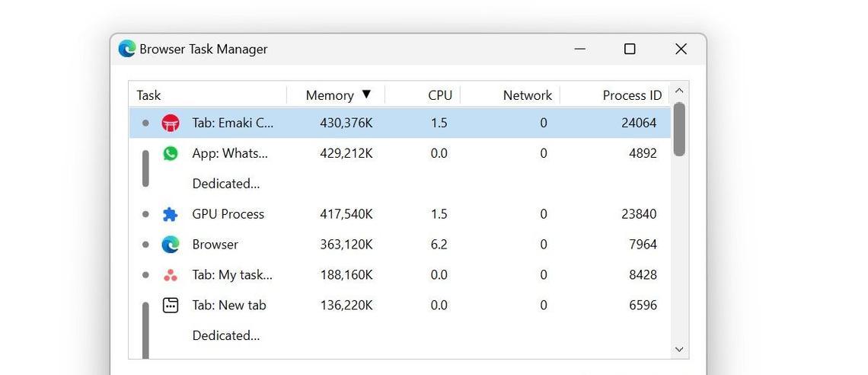Select the Dedicated worker row under WhatsApp
The image size is (868, 375).
(400, 184)
